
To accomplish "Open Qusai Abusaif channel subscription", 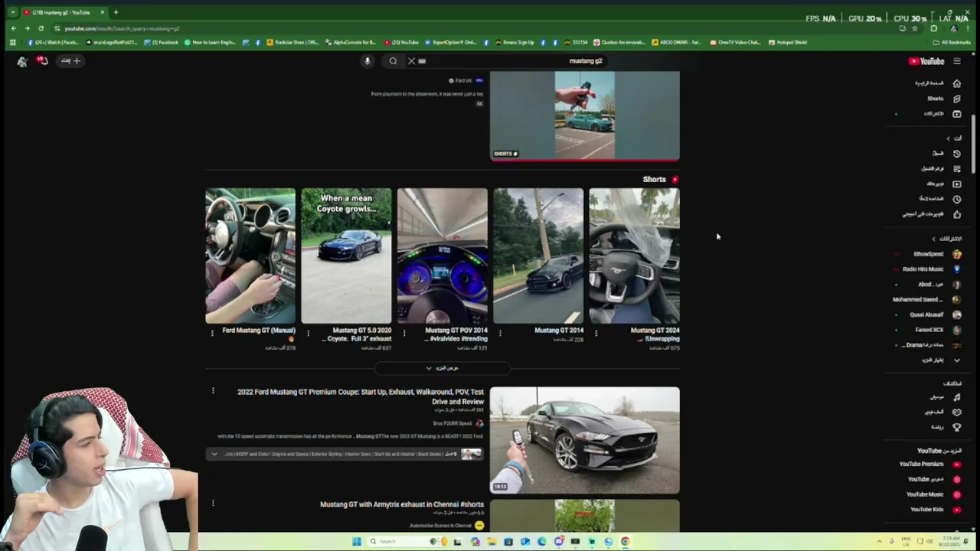I will pos(934,315).
